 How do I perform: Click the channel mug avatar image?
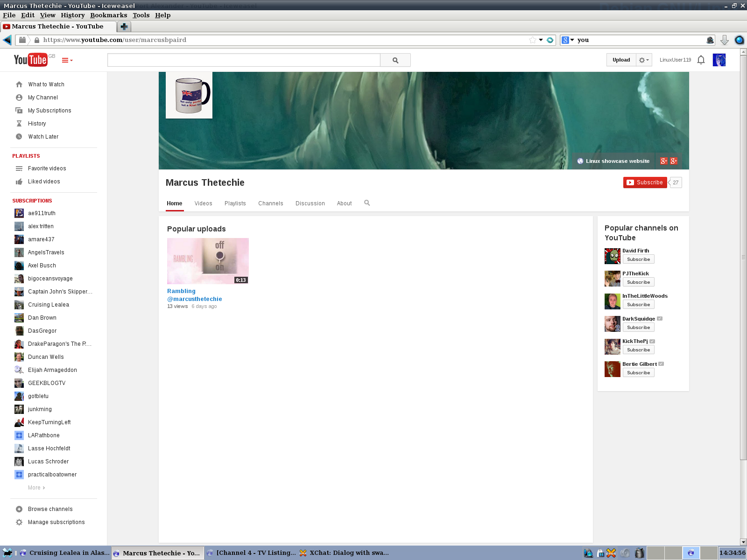[189, 95]
